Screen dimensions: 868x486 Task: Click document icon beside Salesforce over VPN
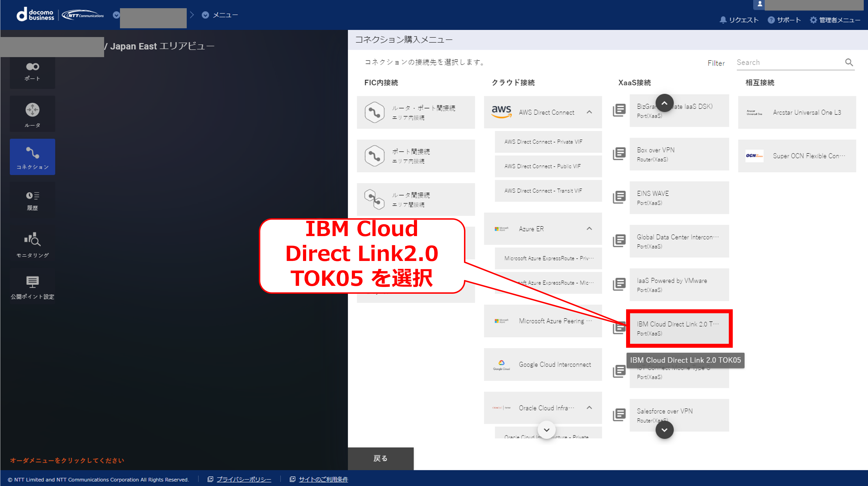[x=619, y=414]
